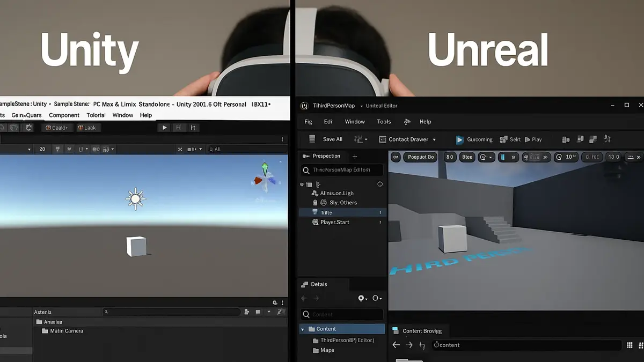The height and width of the screenshot is (362, 644).
Task: Click the tools (crossed) icon in Unity scene toolbar
Action: tap(180, 149)
